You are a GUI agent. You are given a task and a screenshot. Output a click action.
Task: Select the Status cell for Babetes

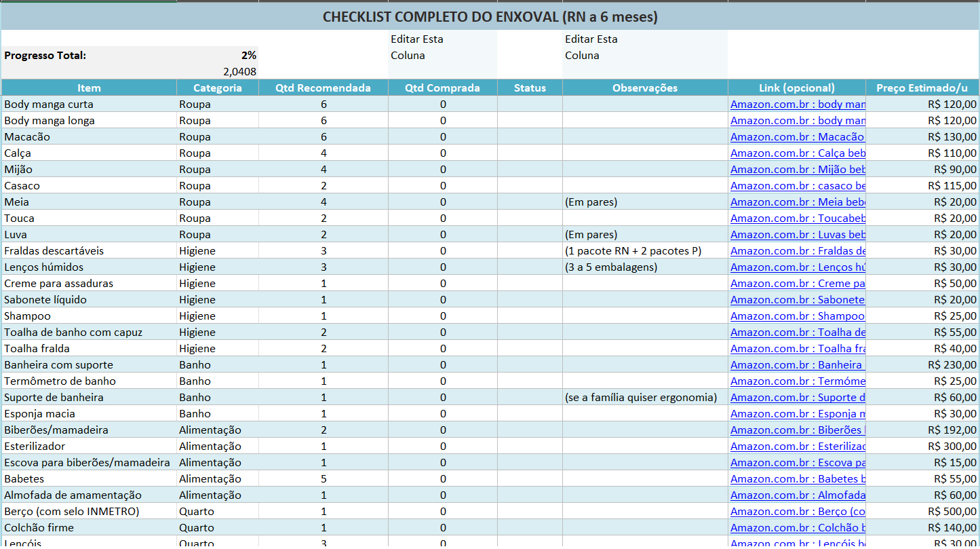coord(529,478)
